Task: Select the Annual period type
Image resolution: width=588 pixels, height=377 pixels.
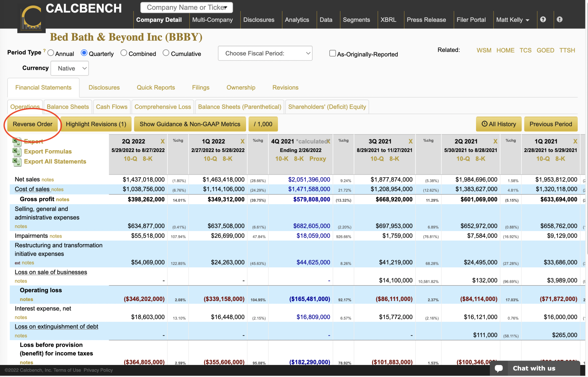Action: coord(51,53)
